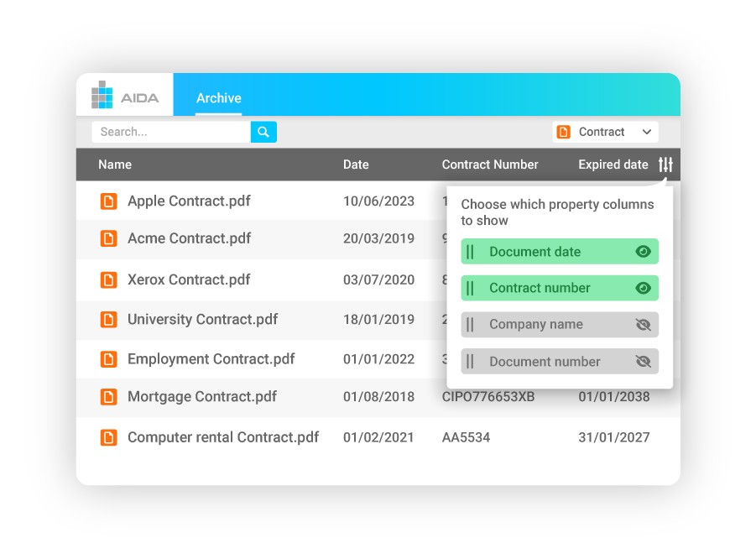Click the Mortgage Contract.pdf file icon
Viewport: 756px width, 559px height.
click(108, 397)
